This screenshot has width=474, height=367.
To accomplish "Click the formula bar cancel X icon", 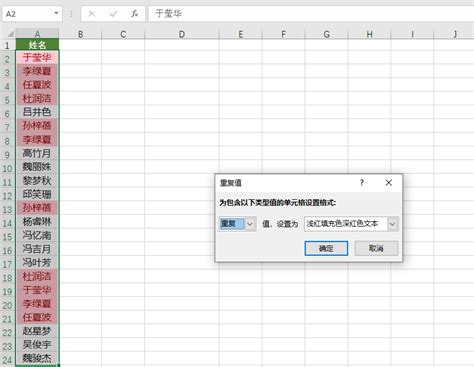I will pos(92,14).
